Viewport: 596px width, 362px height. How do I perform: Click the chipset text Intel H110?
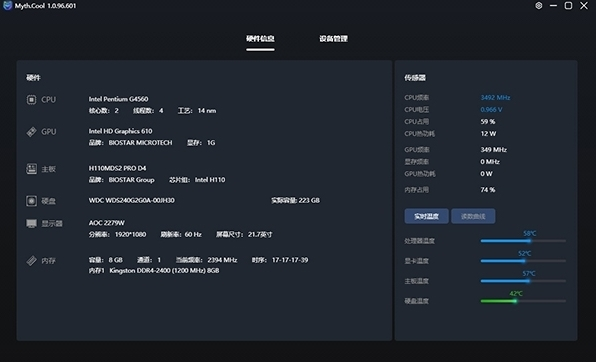(x=210, y=179)
